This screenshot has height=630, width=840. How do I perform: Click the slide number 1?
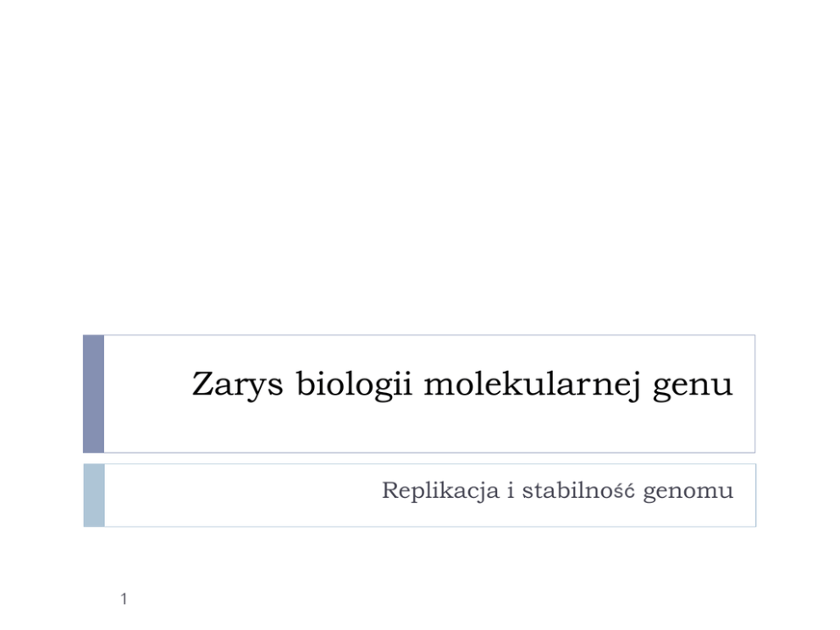[124, 600]
